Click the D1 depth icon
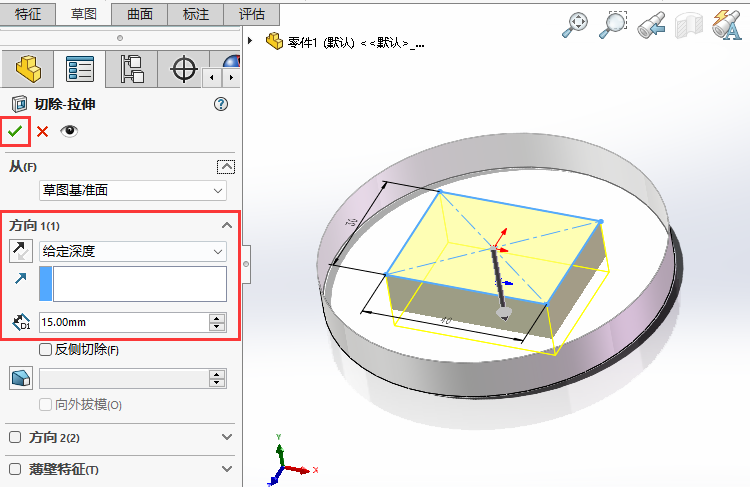Viewport: 750px width, 487px height. (x=21, y=322)
